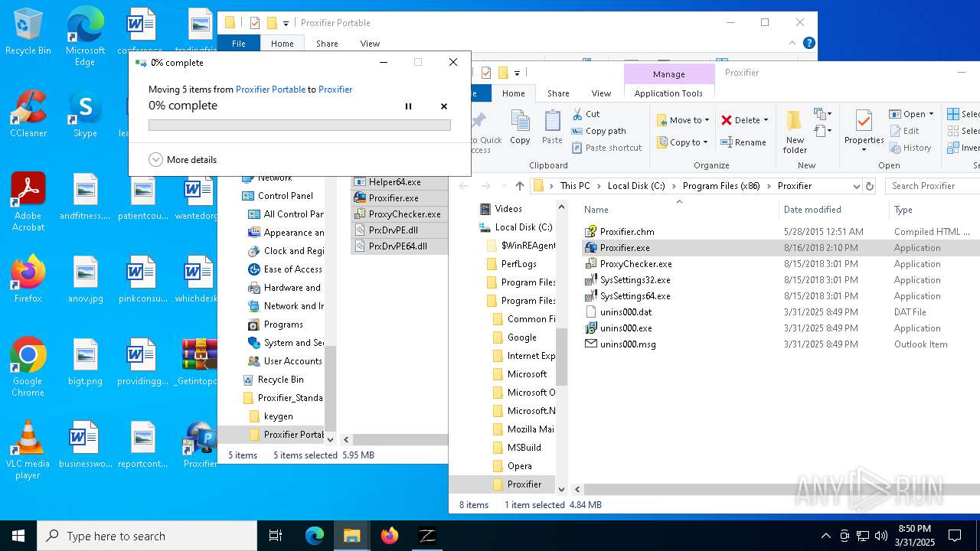Click Edit in the Open group
Viewport: 980px width, 551px height.
point(904,131)
